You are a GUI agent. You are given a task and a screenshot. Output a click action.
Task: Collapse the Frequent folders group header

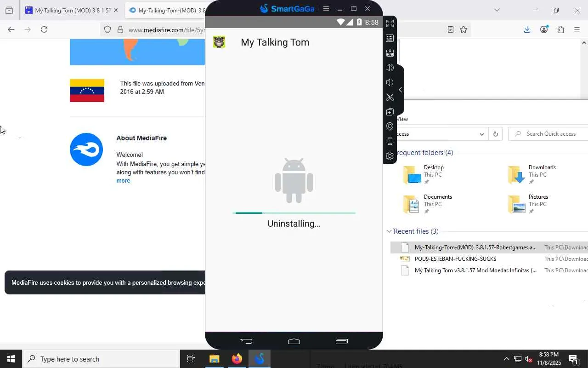(x=424, y=153)
